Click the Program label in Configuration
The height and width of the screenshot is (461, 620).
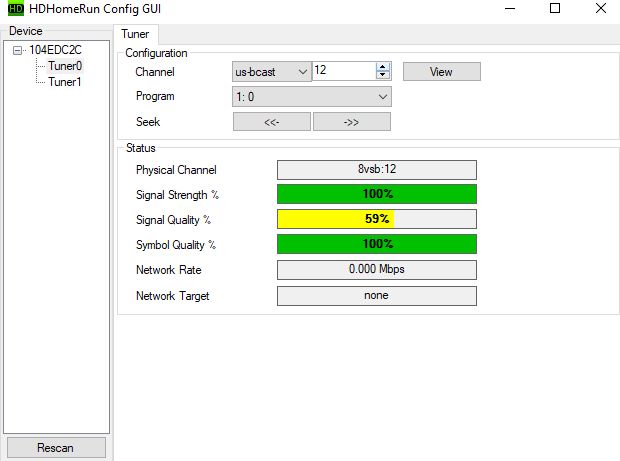155,96
